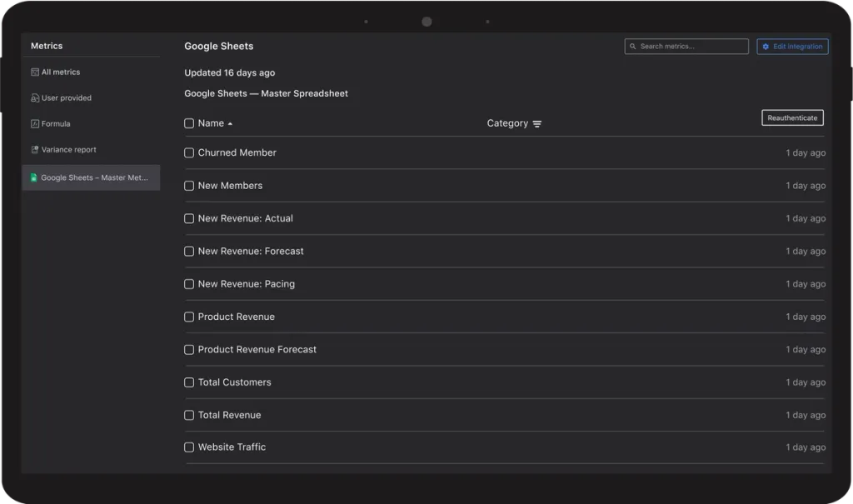Screen dimensions: 853x504
Task: Open the New Revenue: Forecast metric
Action: point(251,251)
